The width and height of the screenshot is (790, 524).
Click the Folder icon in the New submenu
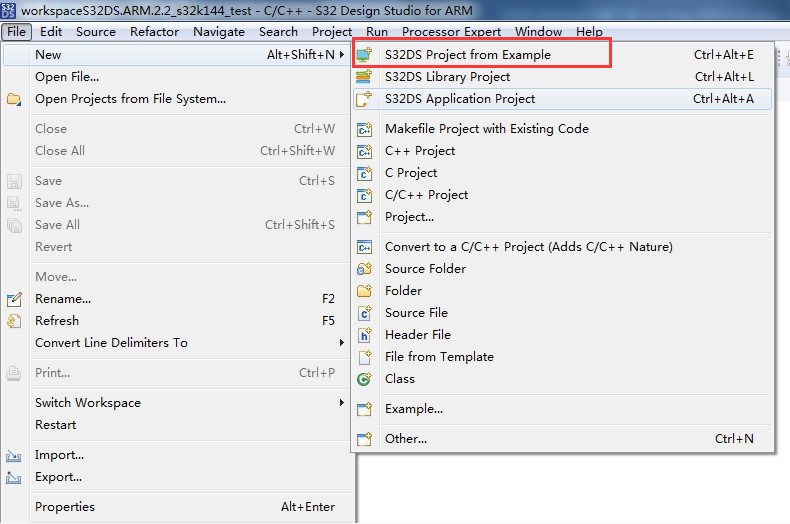point(364,291)
